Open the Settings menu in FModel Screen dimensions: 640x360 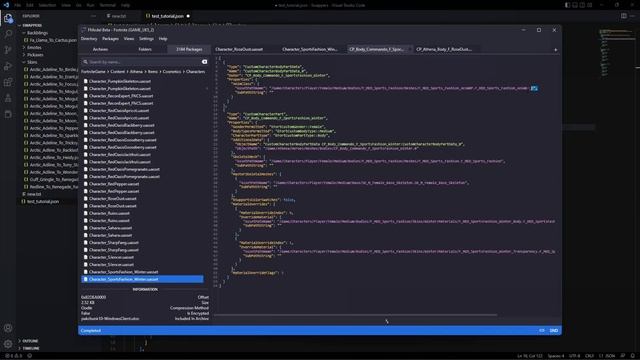pos(146,39)
